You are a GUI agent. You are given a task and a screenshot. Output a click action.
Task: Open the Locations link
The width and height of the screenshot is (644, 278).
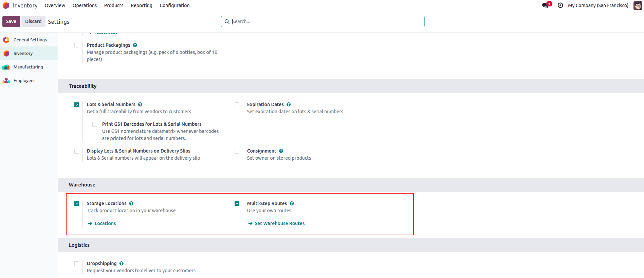pos(105,223)
